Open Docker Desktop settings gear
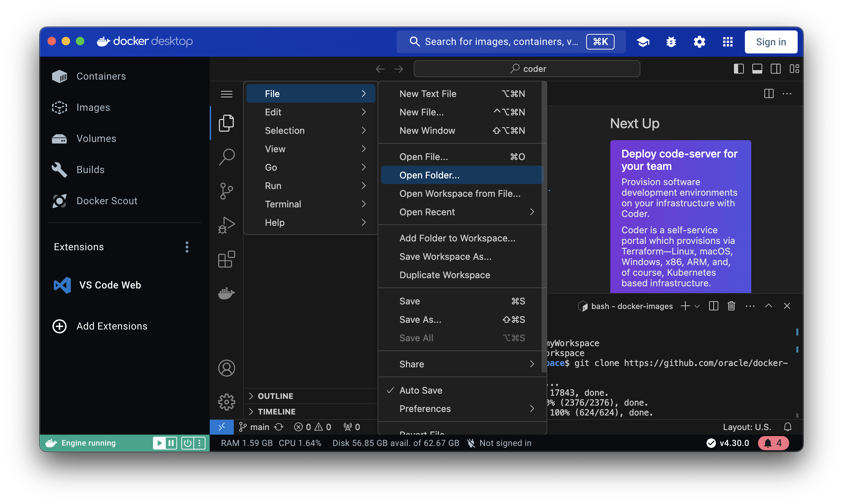843x504 pixels. tap(699, 42)
